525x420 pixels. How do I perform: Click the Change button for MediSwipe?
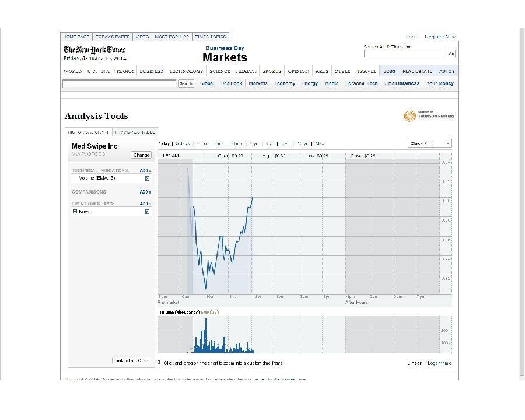pos(141,155)
